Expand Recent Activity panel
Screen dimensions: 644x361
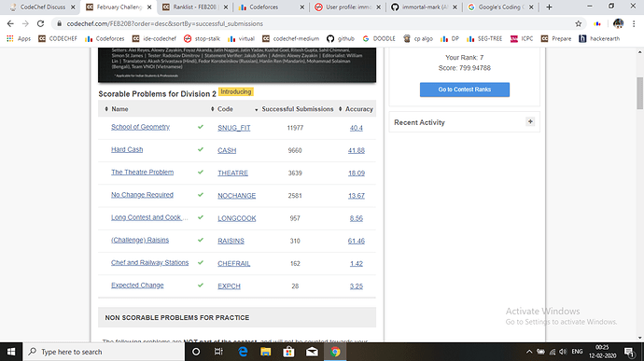click(530, 121)
